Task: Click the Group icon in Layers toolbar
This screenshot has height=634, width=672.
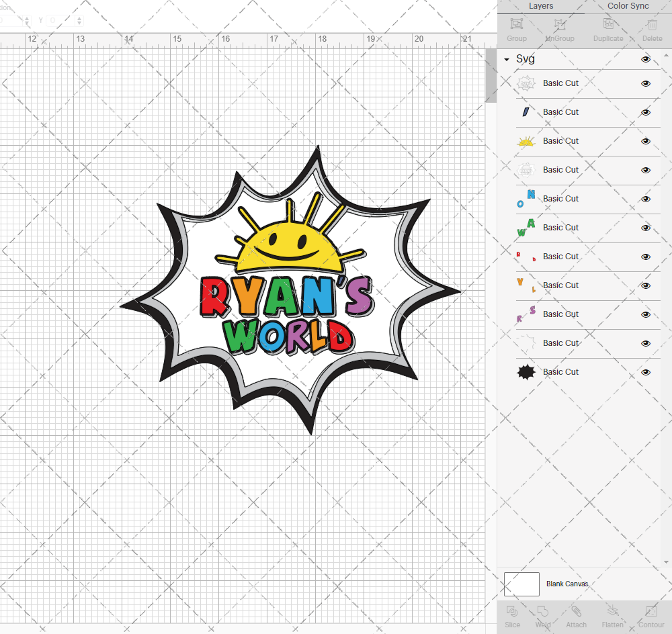Action: [x=516, y=24]
